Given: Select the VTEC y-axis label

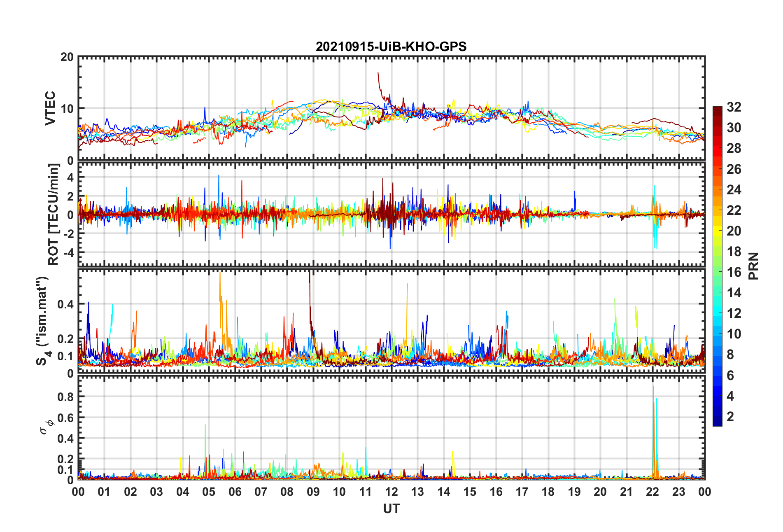Looking at the screenshot, I should 50,108.
